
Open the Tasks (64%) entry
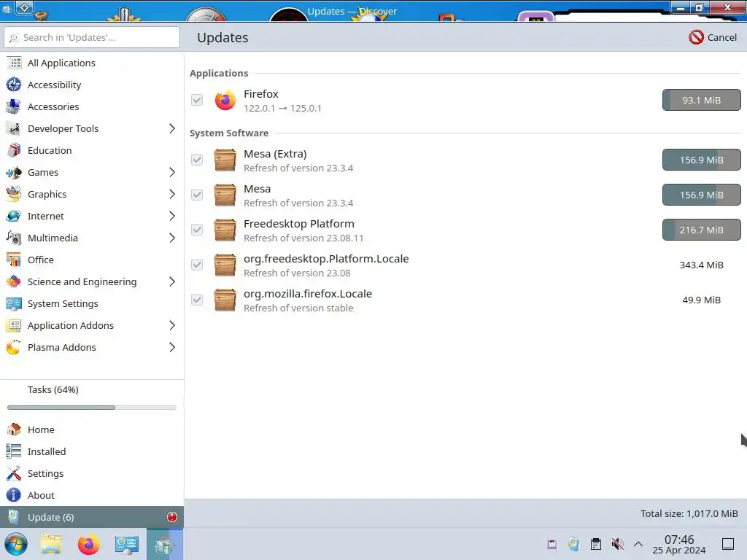point(53,389)
